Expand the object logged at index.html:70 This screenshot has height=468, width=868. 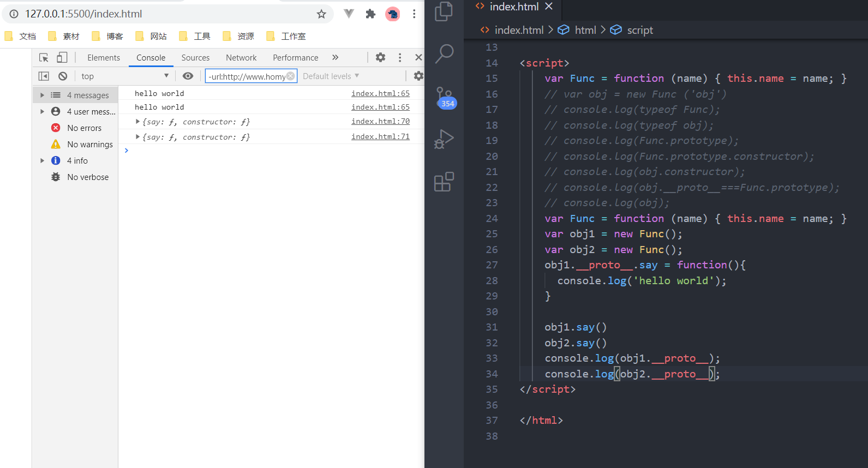click(x=137, y=121)
